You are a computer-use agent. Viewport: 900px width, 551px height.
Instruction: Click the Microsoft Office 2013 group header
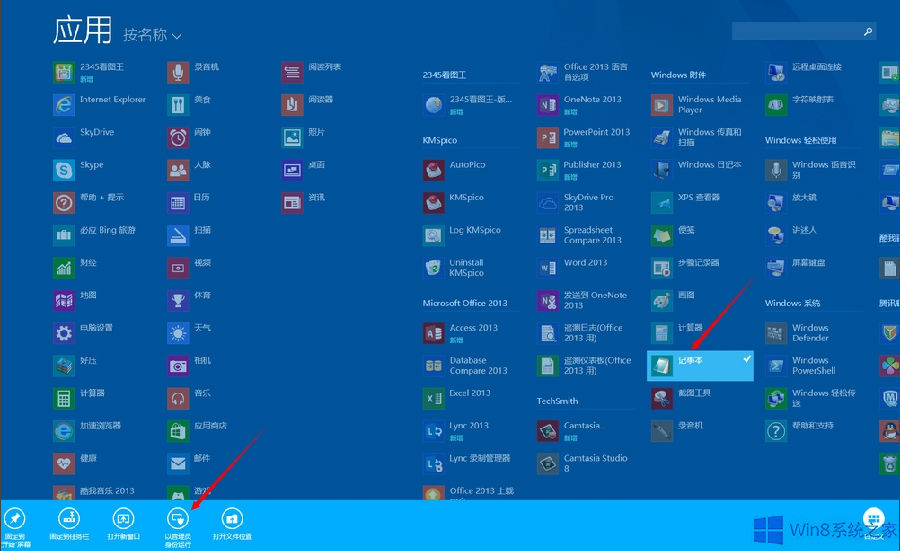pos(465,303)
